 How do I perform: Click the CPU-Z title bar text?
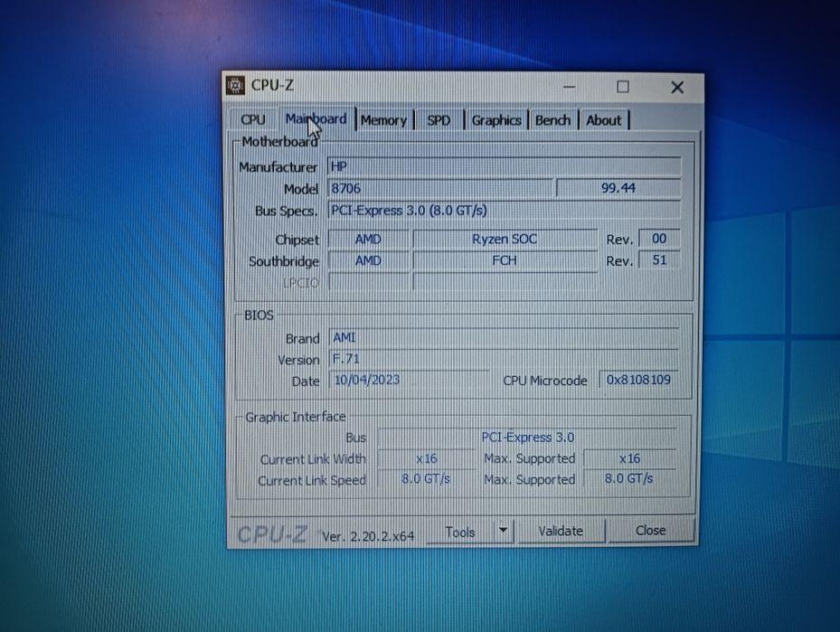coord(272,85)
